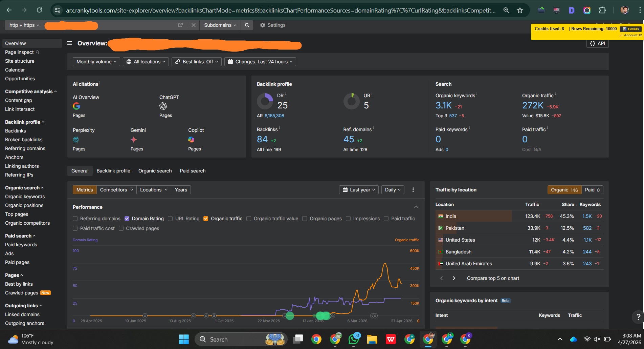This screenshot has height=349, width=644.
Task: Click the 84 backlinks count
Action: 262,139
